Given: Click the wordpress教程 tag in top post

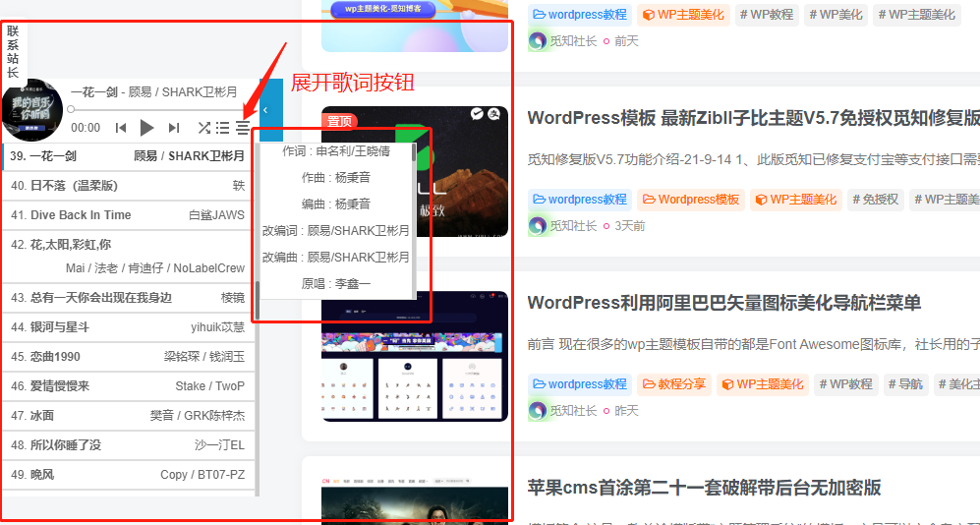Looking at the screenshot, I should (x=579, y=15).
